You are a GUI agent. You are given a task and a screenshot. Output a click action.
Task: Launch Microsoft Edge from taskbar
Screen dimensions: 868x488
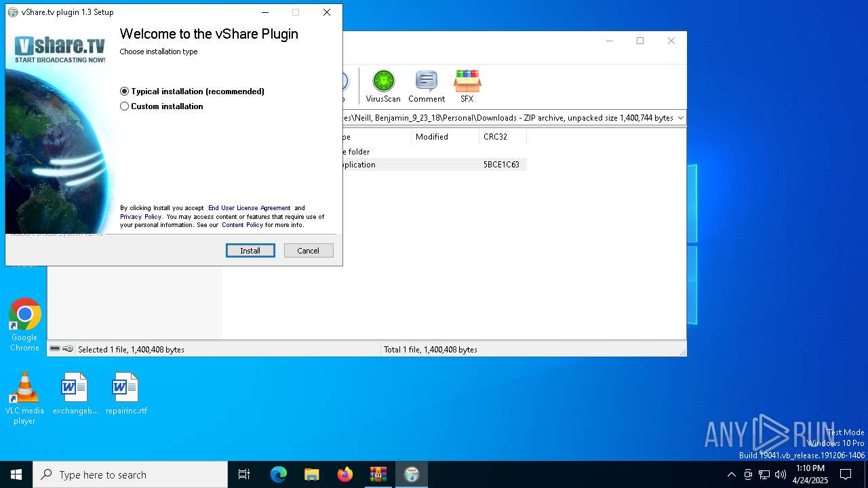tap(279, 474)
